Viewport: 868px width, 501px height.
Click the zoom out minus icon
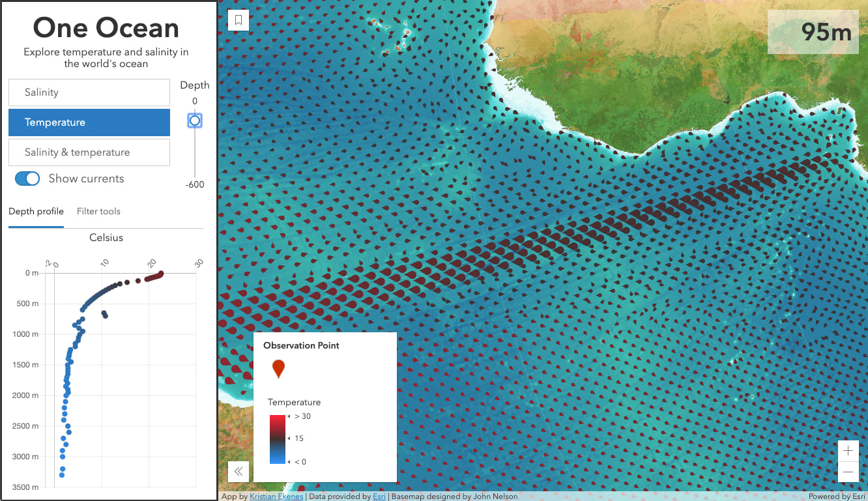click(x=848, y=472)
